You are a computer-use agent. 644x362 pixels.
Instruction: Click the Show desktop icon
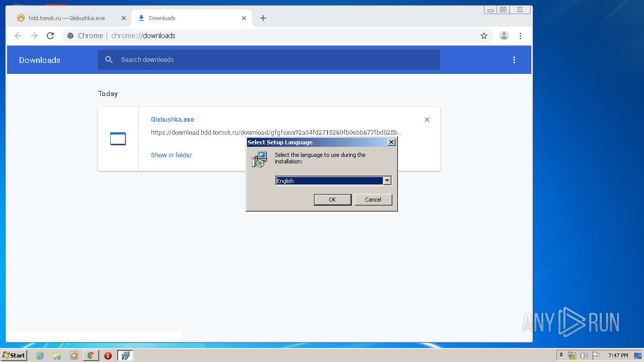point(638,355)
